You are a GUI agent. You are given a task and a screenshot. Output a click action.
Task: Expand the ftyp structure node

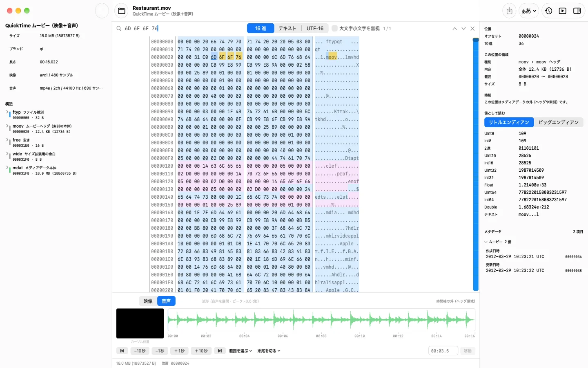(7, 112)
